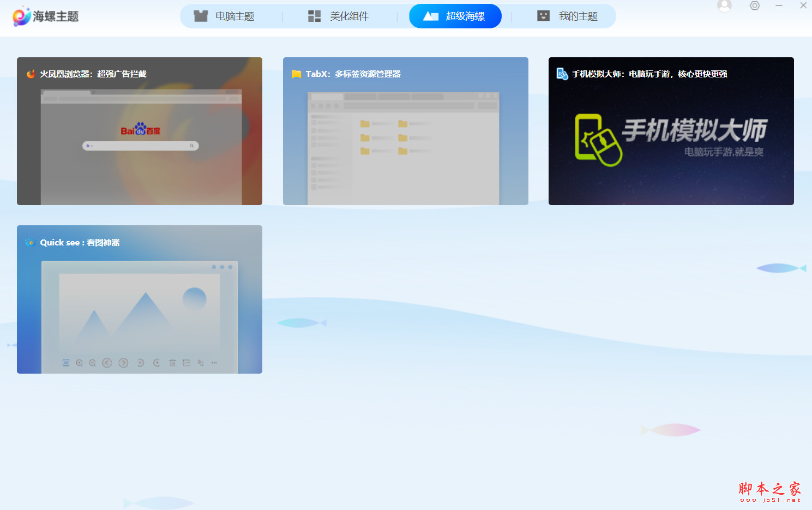Click the user avatar icon
Image resolution: width=812 pixels, height=510 pixels.
click(x=724, y=5)
